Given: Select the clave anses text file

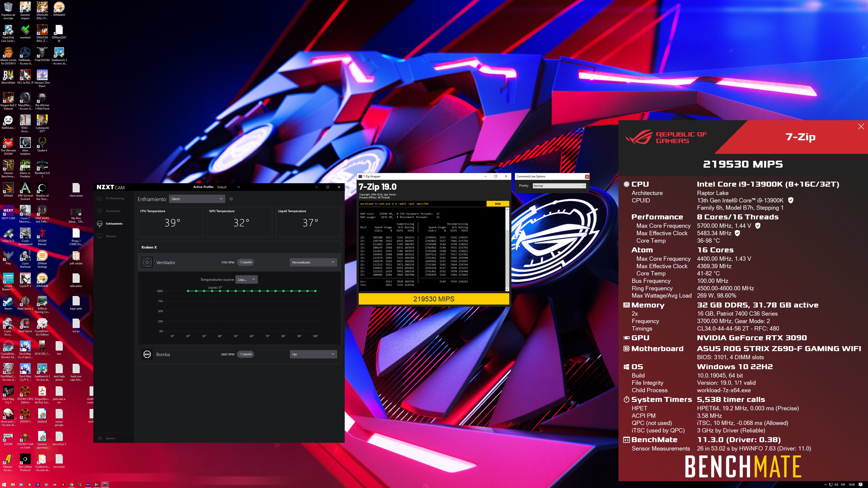Looking at the screenshot, I should tap(76, 190).
